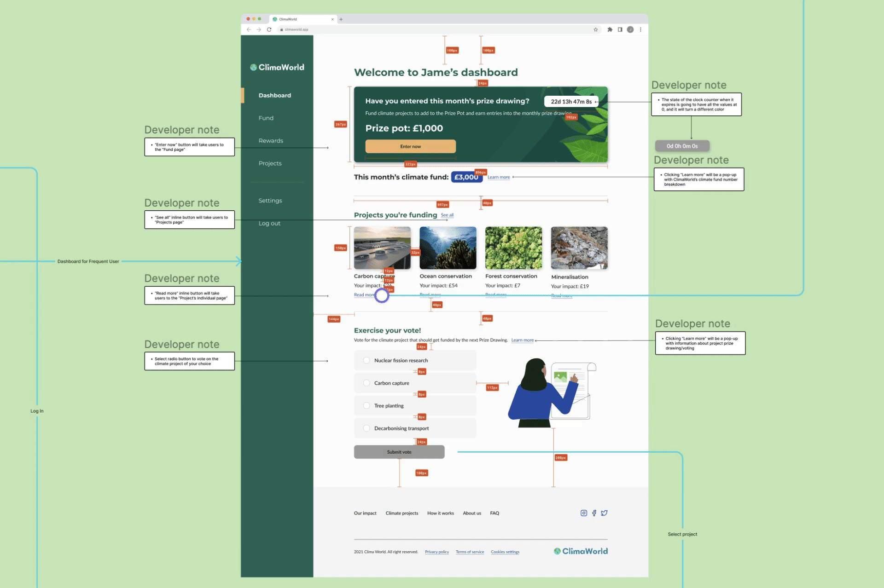Open the browser three-dot menu
The height and width of the screenshot is (588, 884).
(640, 29)
